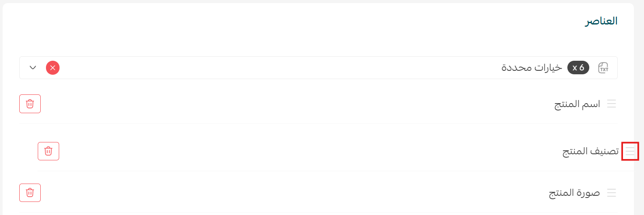Click blank space in اسم المنتج row

pos(298,104)
